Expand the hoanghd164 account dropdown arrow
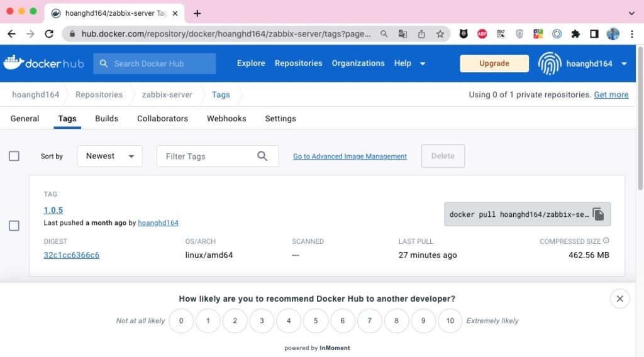Viewport: 644px width, 357px height. pos(624,63)
